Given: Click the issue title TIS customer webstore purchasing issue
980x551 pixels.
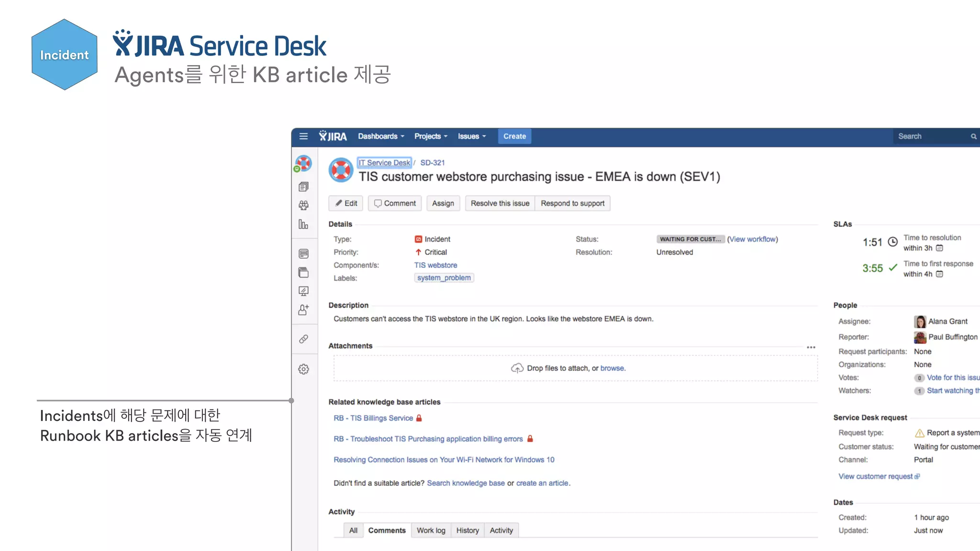Looking at the screenshot, I should [x=540, y=176].
